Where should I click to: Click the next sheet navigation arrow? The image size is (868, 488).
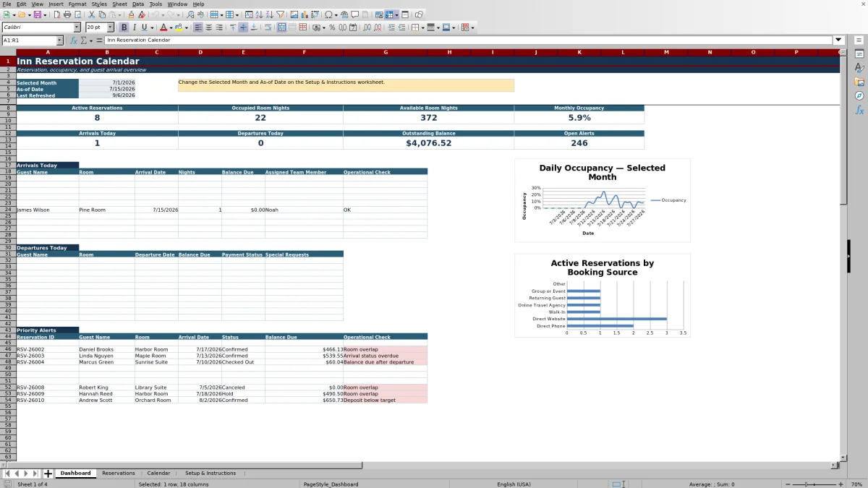pos(26,474)
